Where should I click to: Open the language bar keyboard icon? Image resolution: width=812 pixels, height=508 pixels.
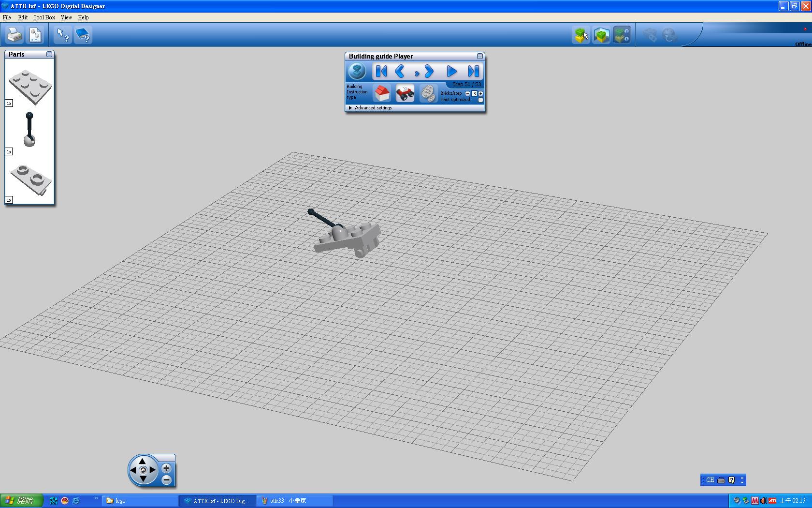coord(721,480)
